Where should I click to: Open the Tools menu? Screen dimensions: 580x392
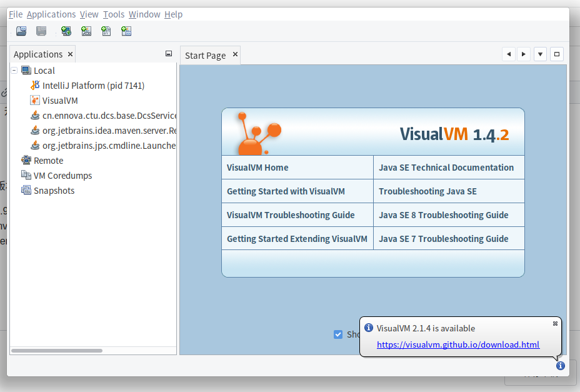click(114, 14)
